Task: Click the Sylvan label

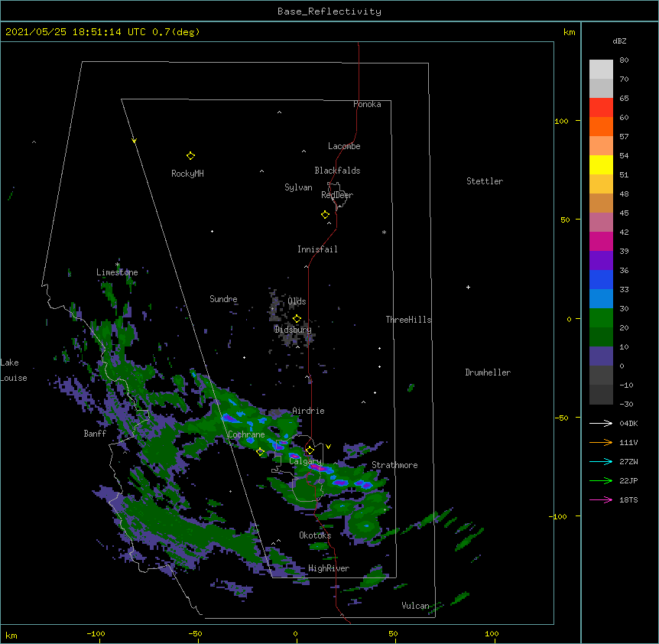Action: 298,187
